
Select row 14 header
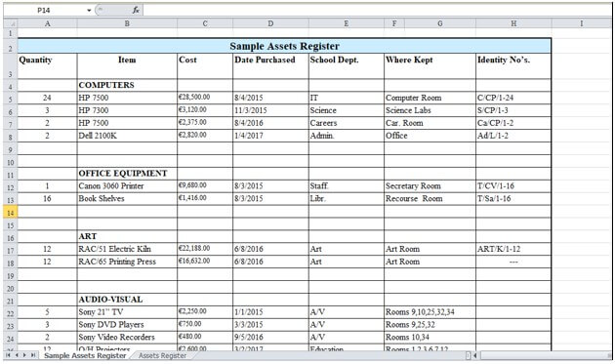[x=11, y=213]
